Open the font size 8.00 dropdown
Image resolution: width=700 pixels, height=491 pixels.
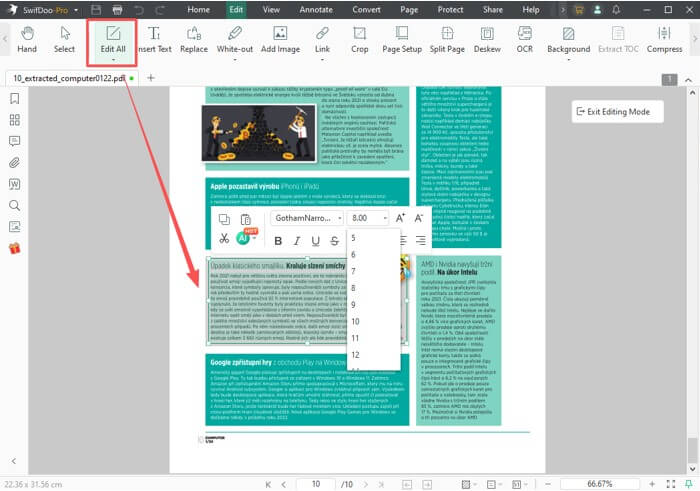(368, 218)
